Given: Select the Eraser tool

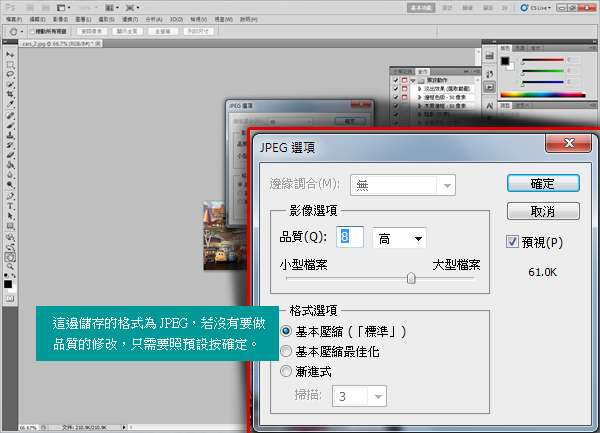Looking at the screenshot, I should pyautogui.click(x=10, y=155).
